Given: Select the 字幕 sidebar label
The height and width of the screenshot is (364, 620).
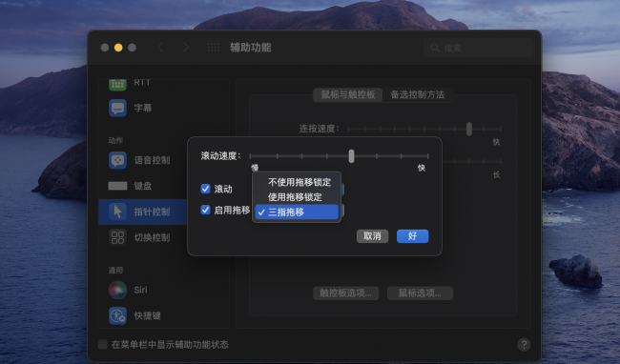Looking at the screenshot, I should click(x=143, y=108).
